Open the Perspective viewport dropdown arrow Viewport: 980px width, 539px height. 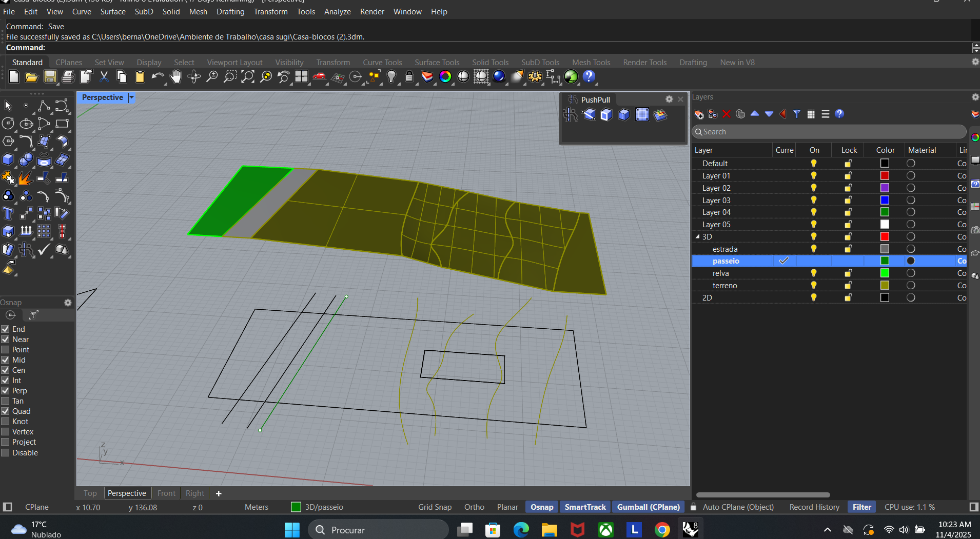[131, 97]
